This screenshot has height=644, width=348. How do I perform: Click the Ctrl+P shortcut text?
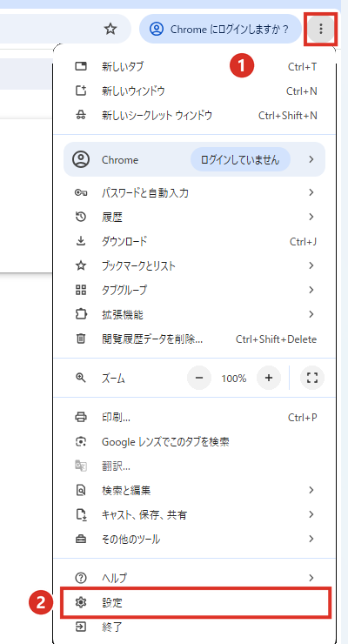coord(303,418)
